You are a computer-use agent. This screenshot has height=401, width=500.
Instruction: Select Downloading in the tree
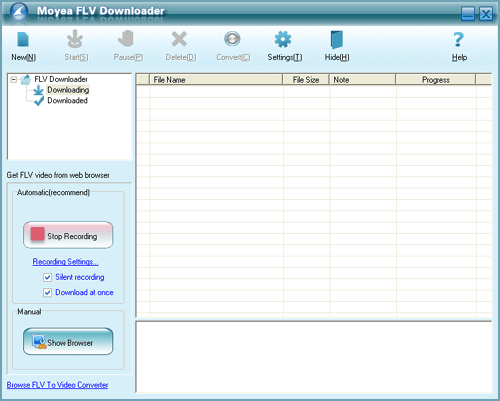pyautogui.click(x=68, y=90)
